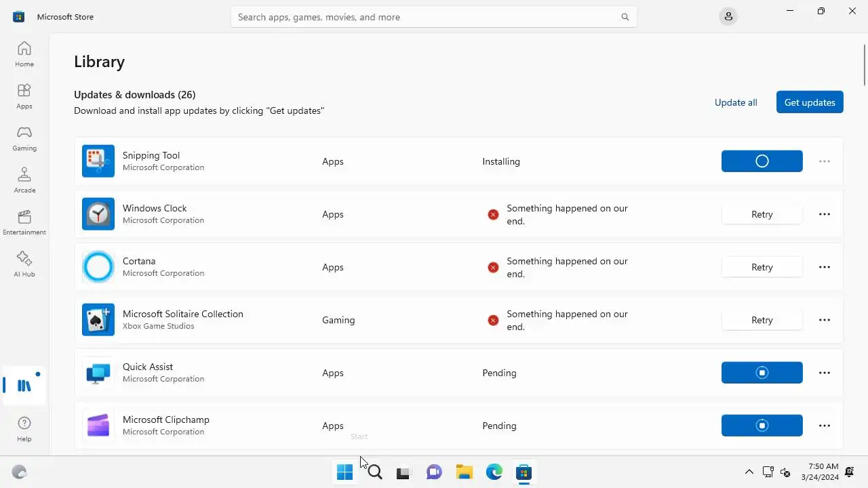Image resolution: width=868 pixels, height=488 pixels.
Task: Open the Home section in sidebar
Action: (24, 54)
